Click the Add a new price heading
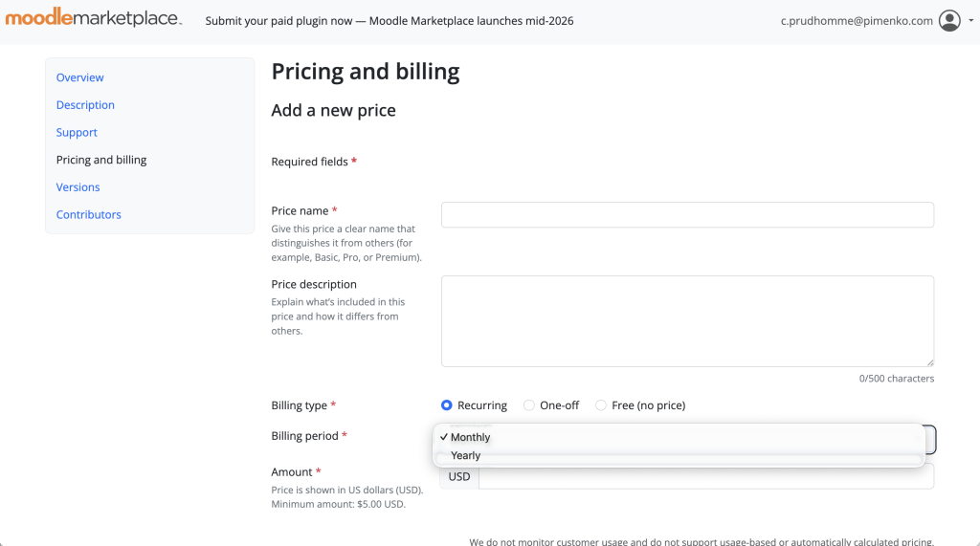 point(334,111)
